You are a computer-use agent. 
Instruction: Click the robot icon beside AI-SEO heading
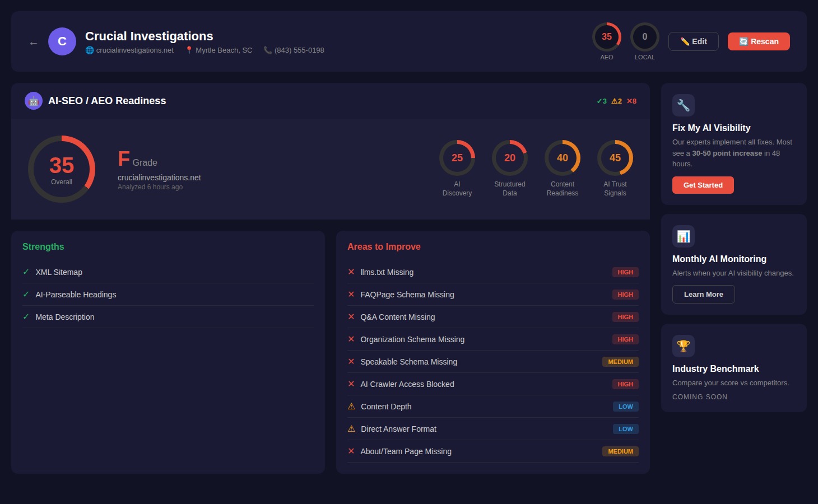34,101
